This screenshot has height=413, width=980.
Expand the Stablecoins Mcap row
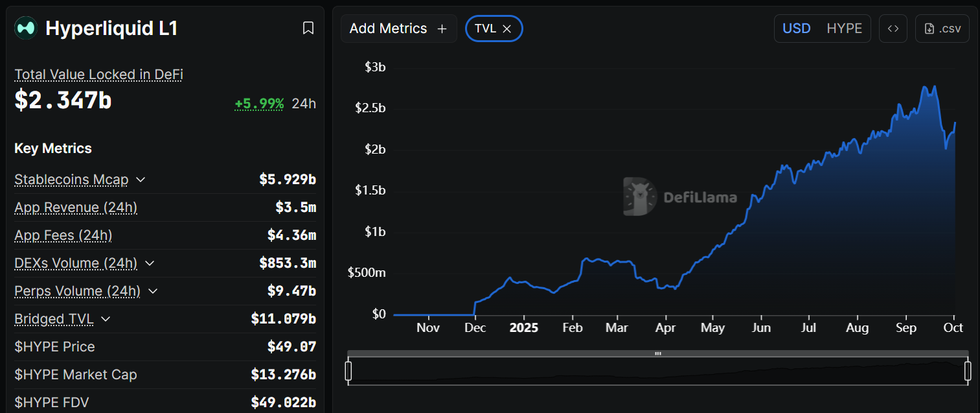141,180
